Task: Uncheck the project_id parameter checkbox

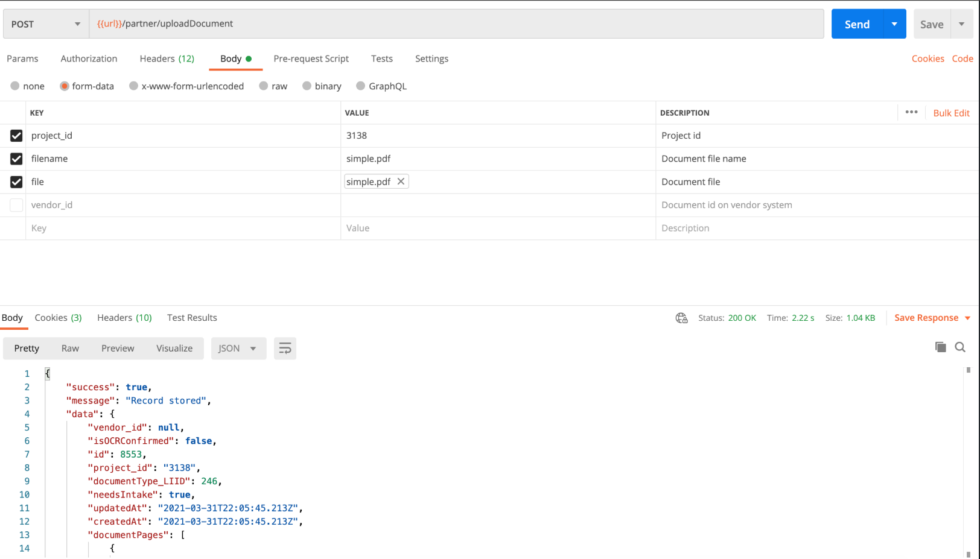Action: click(16, 136)
